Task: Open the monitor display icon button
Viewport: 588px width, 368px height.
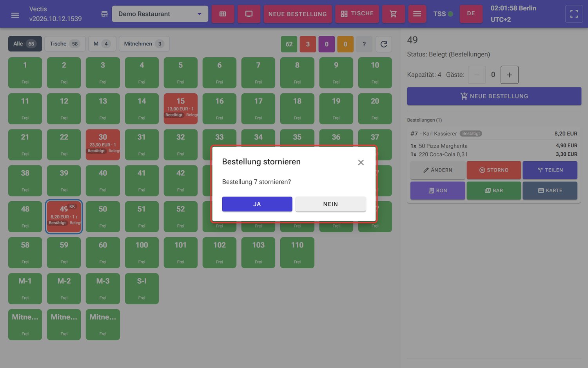Action: click(x=249, y=14)
